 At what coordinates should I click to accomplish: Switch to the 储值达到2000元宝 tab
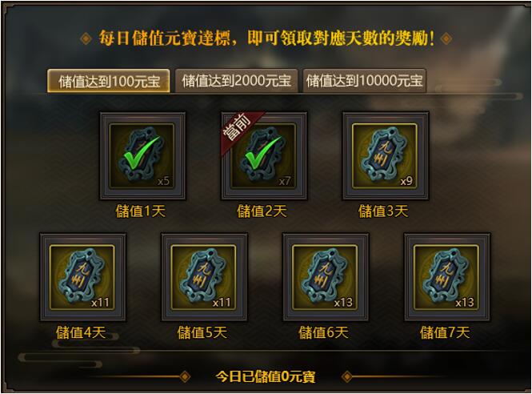pyautogui.click(x=237, y=81)
